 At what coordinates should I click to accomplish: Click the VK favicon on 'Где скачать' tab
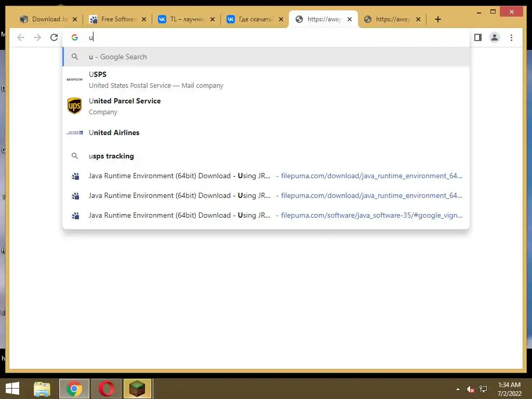[231, 19]
